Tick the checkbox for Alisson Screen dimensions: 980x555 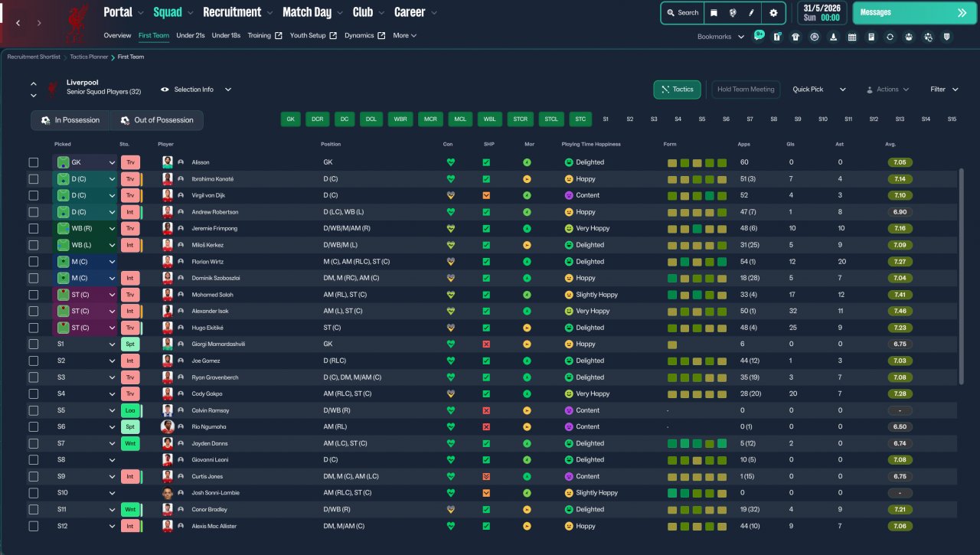(x=33, y=162)
